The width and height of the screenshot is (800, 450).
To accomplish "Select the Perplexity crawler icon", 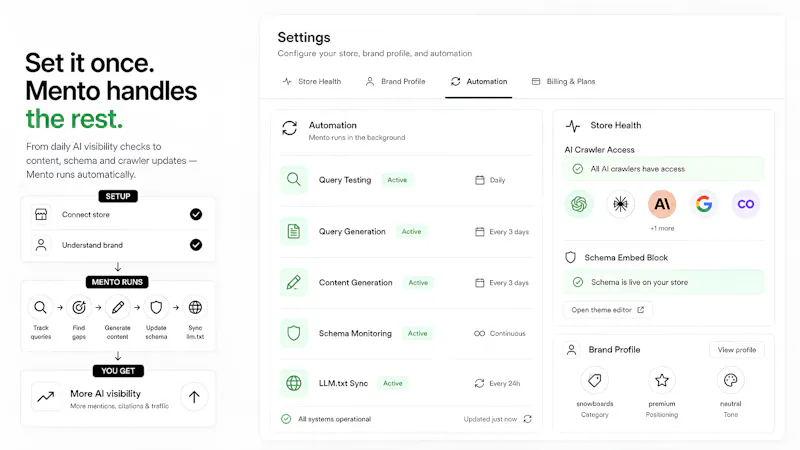I will pos(620,204).
